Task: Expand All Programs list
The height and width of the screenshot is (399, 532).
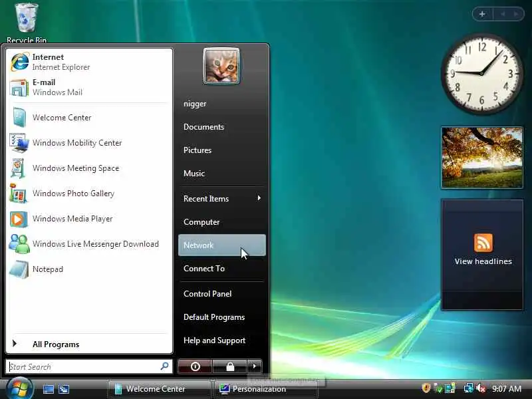Action: coord(89,344)
